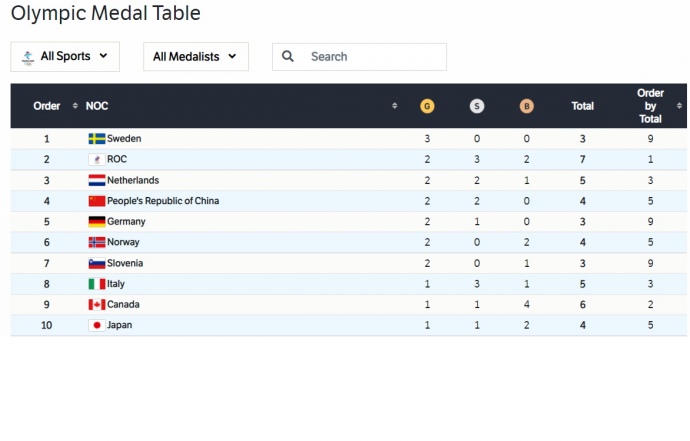690x441 pixels.
Task: Click the silver medal column icon
Action: tap(477, 106)
